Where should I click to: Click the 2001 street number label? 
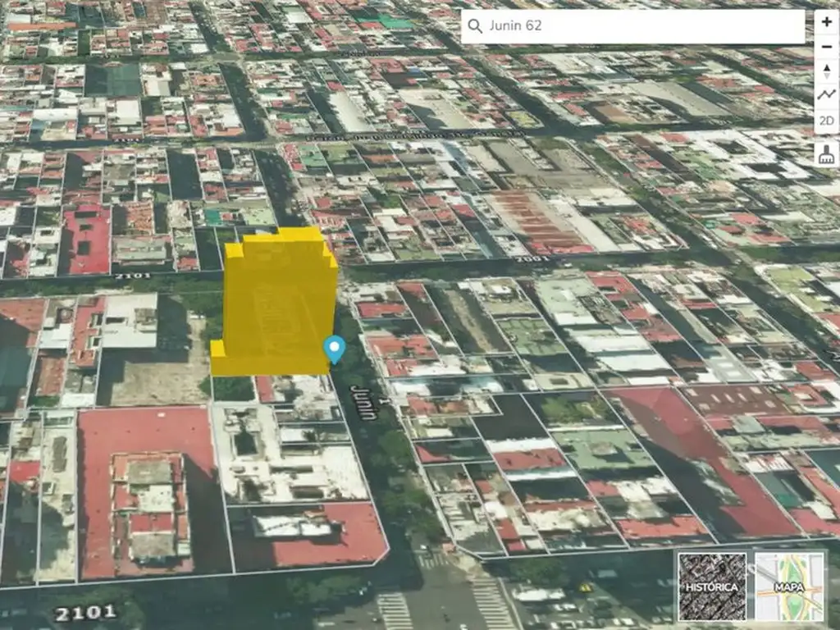click(533, 258)
